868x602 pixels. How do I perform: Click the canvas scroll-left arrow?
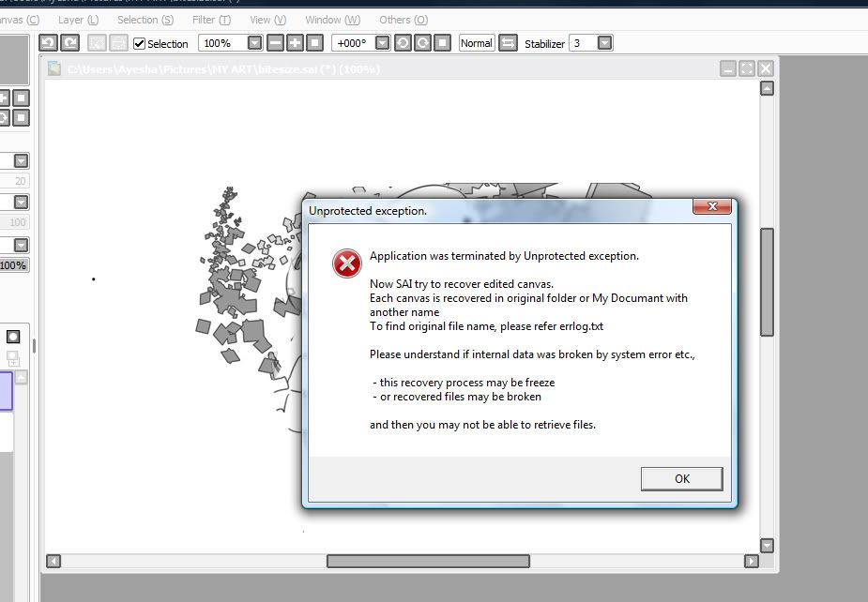(53, 561)
